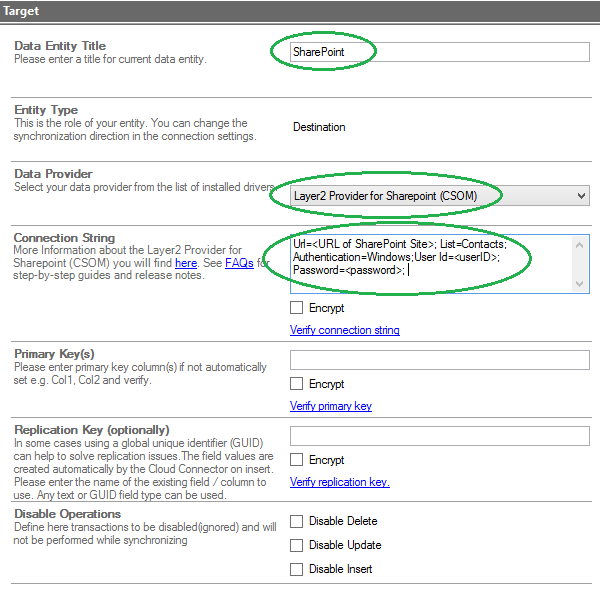Viewport: 600px width, 592px height.
Task: Enable the Disable Insert checkbox
Action: click(297, 569)
